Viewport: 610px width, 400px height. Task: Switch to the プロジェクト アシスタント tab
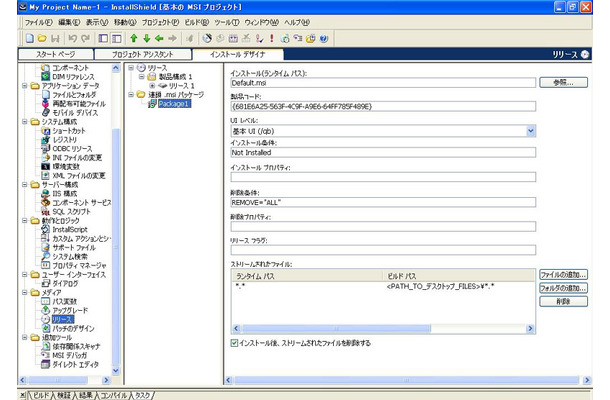click(x=143, y=54)
